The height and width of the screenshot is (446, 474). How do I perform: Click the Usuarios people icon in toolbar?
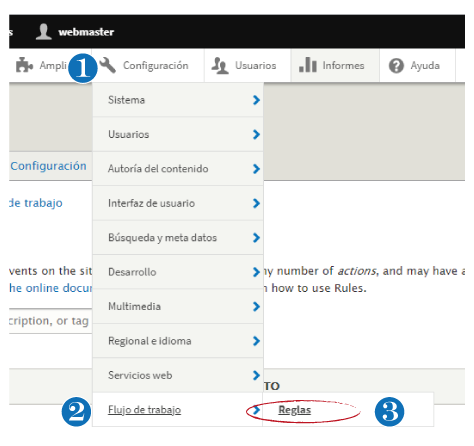[x=220, y=65]
